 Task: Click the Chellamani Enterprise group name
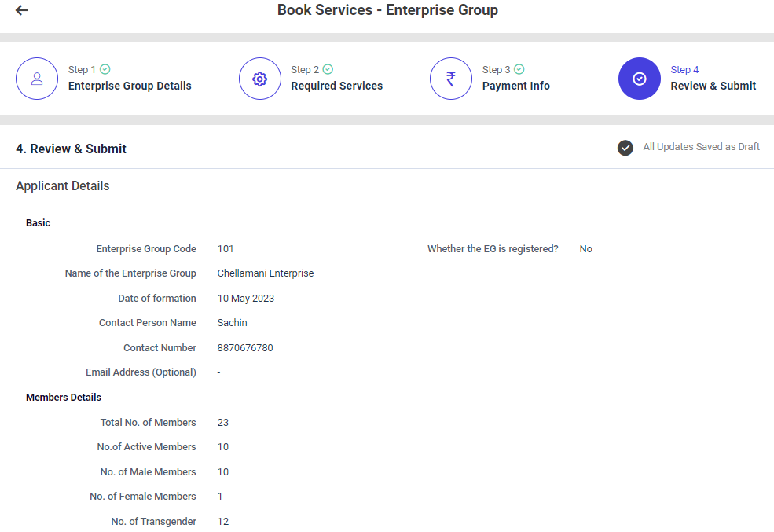tap(266, 273)
